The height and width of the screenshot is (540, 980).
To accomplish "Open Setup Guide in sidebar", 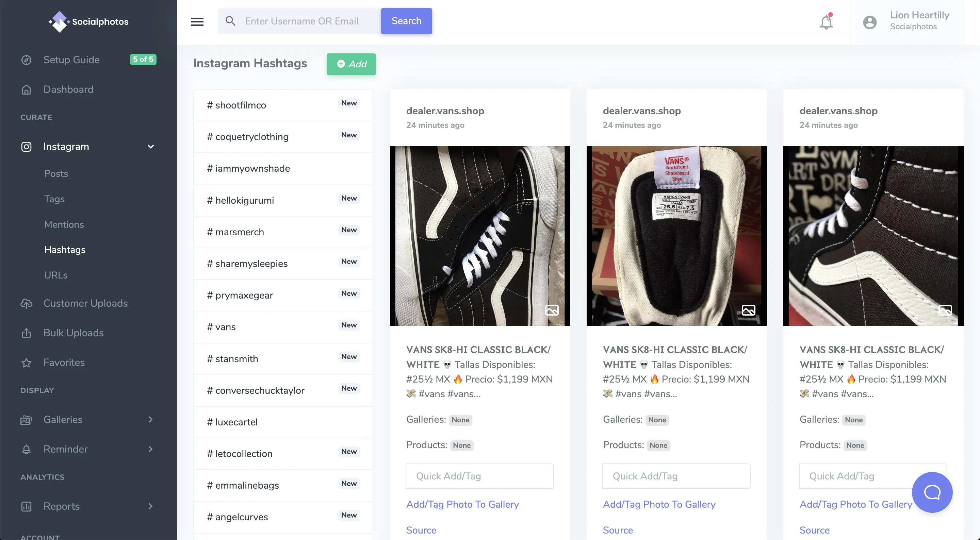I will click(x=71, y=60).
